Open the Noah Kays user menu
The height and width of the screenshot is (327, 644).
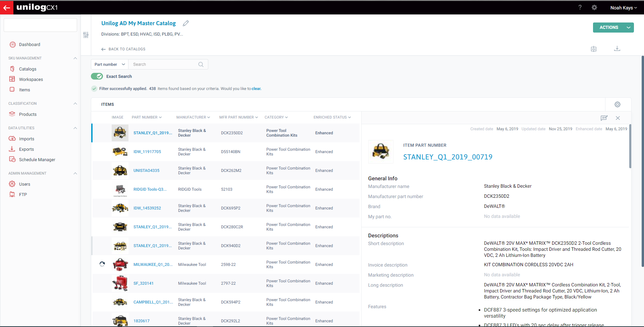pyautogui.click(x=623, y=8)
